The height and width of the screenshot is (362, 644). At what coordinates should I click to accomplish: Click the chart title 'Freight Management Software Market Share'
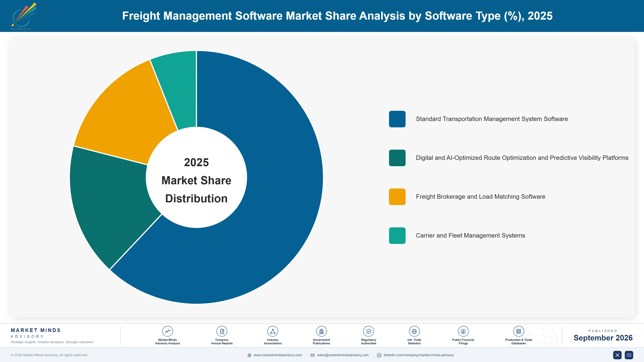pyautogui.click(x=337, y=16)
